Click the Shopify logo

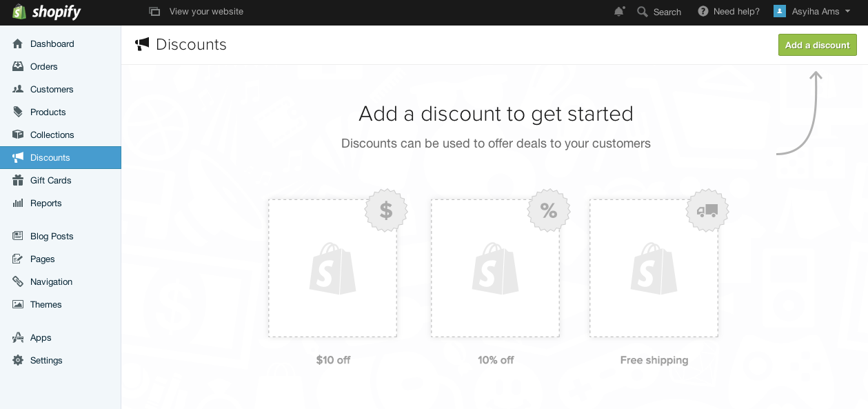point(47,12)
